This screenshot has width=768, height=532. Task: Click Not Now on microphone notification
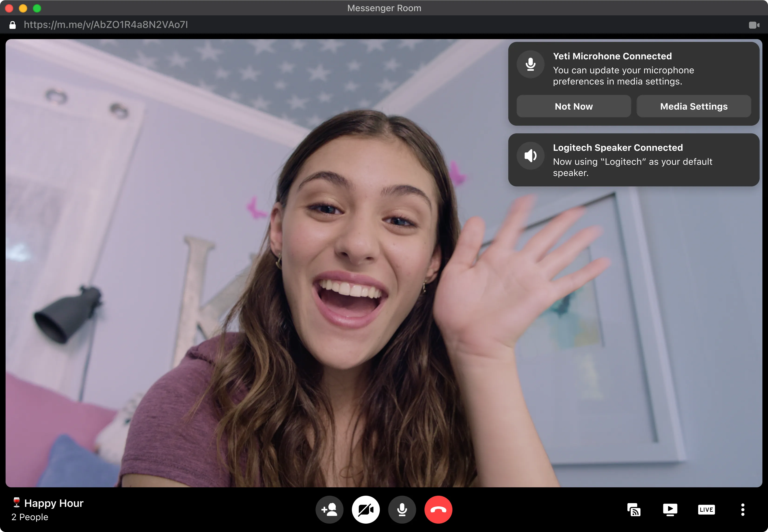[574, 106]
